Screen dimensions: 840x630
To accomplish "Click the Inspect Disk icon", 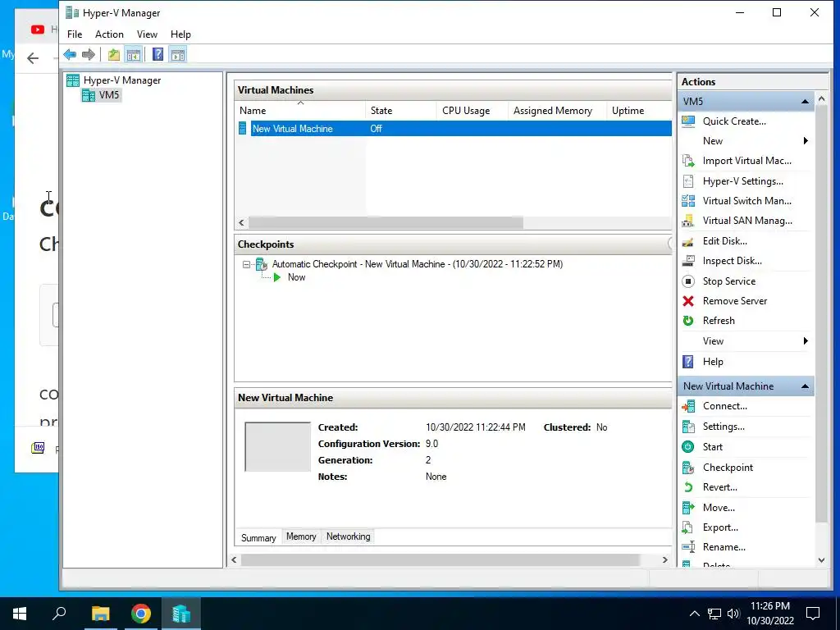I will [688, 261].
